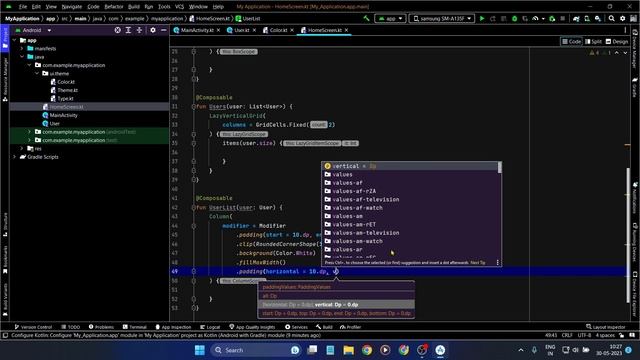Open the samsung SM-A135F device dropdown
640x360 pixels.
[x=442, y=18]
